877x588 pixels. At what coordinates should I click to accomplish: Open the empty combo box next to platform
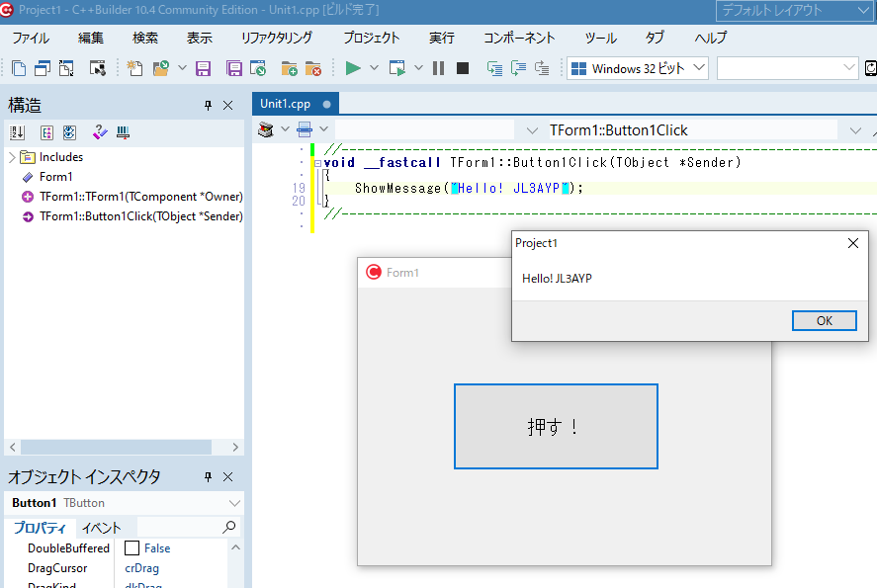787,68
